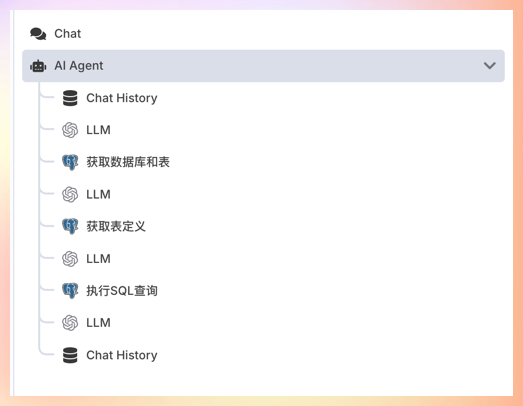Click the PostgreSQL elephant icon beside 获取数据库和表

[x=70, y=162]
